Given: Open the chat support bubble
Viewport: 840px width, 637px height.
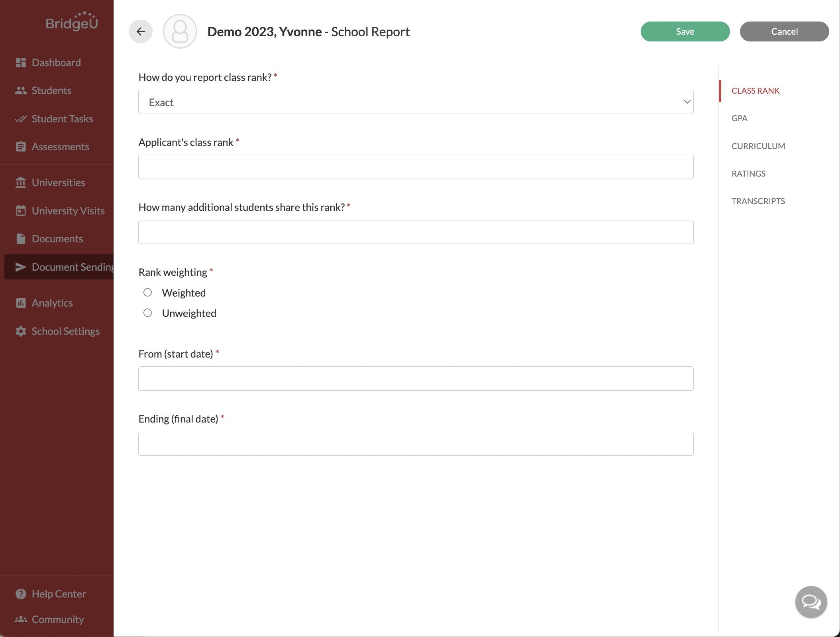Looking at the screenshot, I should [x=811, y=602].
